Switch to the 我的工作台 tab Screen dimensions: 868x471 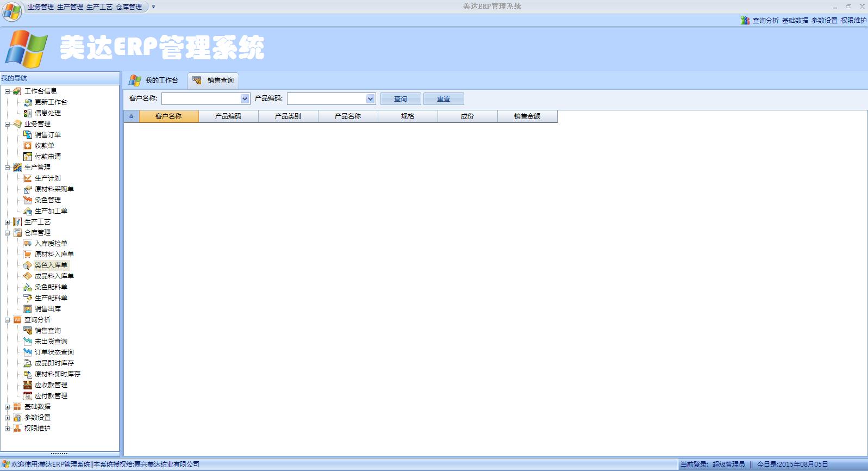tap(154, 80)
